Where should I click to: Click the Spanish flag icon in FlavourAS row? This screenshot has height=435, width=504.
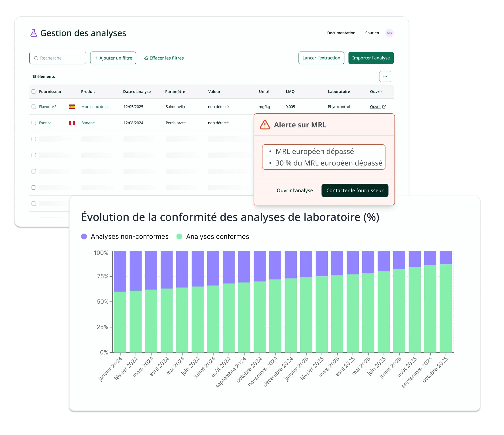click(x=72, y=107)
